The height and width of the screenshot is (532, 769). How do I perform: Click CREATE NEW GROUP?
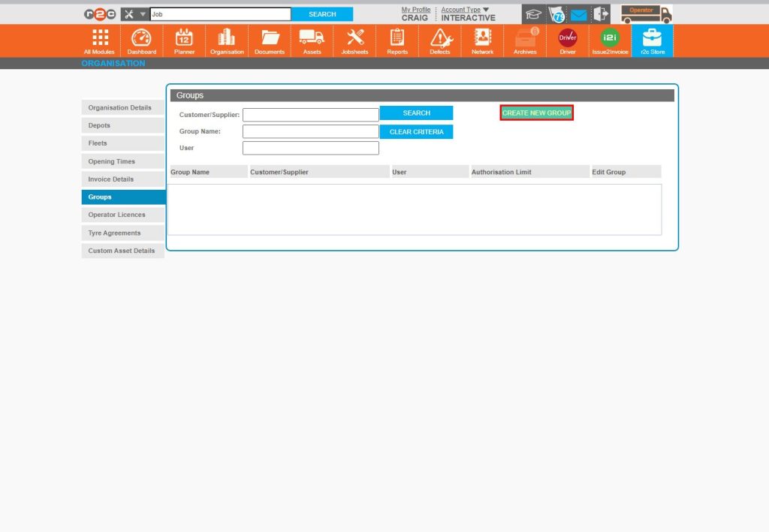click(536, 113)
